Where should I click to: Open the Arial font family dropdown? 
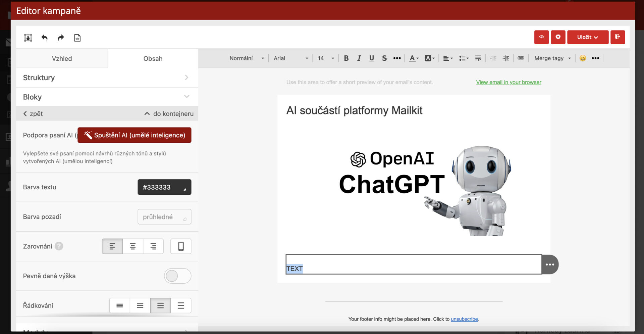coord(291,58)
